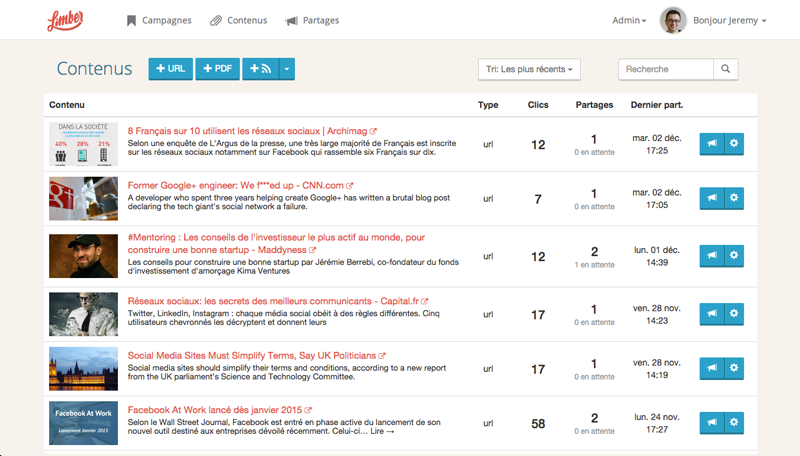The width and height of the screenshot is (800, 456).
Task: Open the Partages menu item
Action: pyautogui.click(x=312, y=20)
